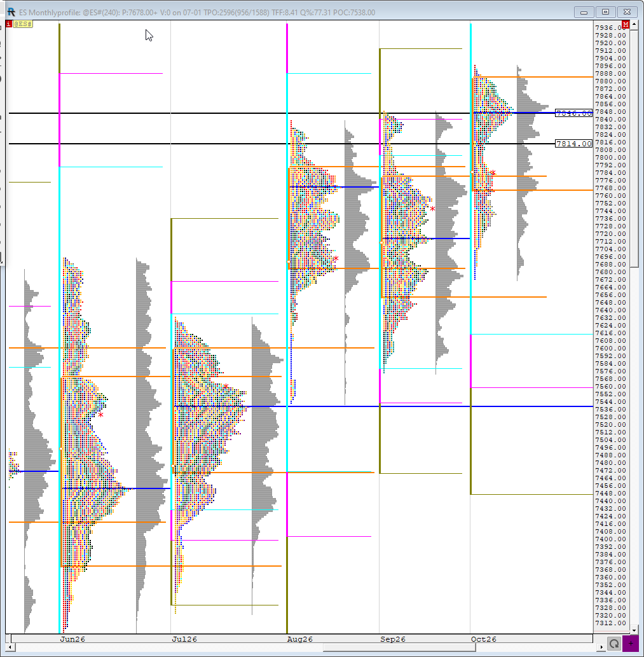644x657 pixels.
Task: Click the red asterisk in Jul26 profile
Action: (x=226, y=387)
